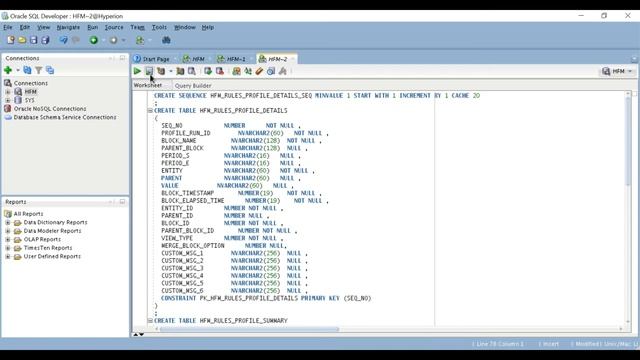Click the New file icon in main toolbar
The image size is (640, 360).
(11, 40)
